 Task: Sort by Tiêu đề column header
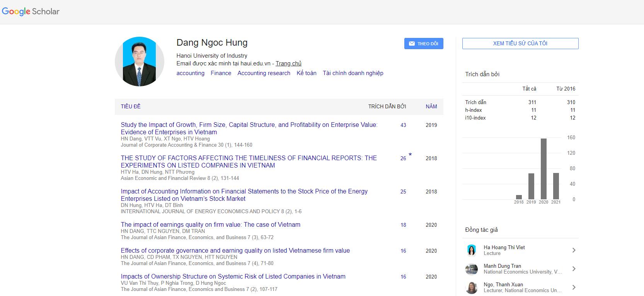[x=131, y=106]
